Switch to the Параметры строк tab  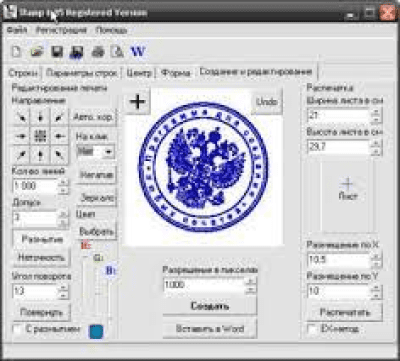tap(82, 73)
